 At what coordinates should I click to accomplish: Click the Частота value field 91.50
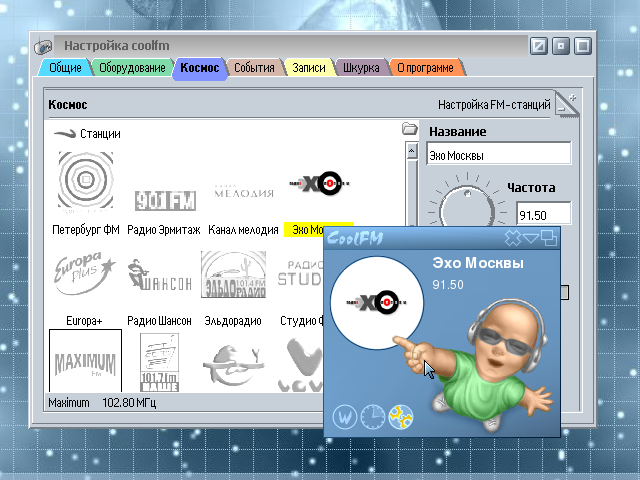point(544,213)
